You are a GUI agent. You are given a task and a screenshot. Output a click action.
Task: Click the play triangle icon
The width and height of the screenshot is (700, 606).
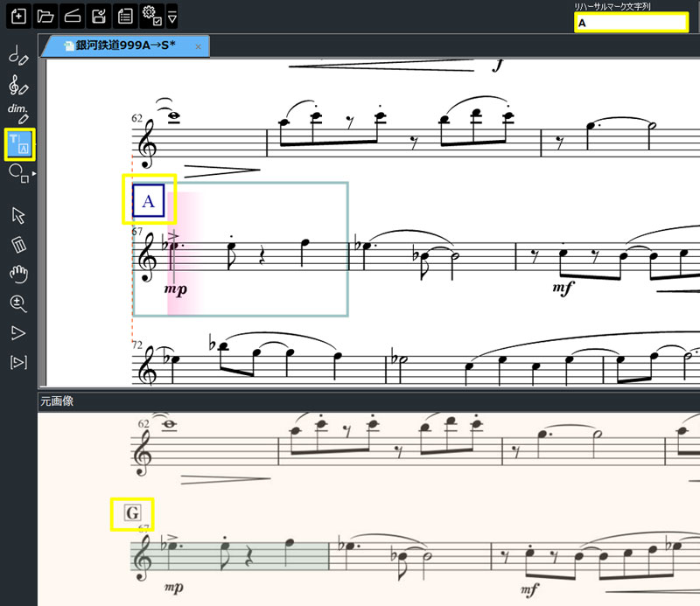[x=17, y=333]
